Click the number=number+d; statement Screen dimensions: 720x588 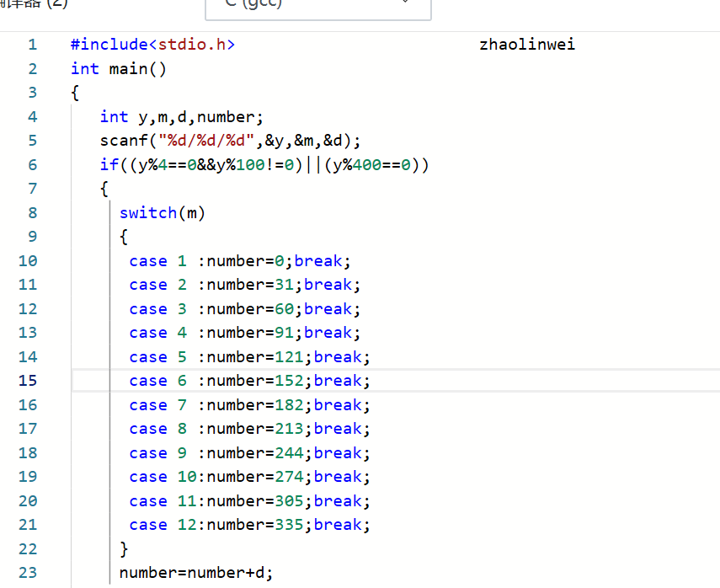[x=196, y=573]
